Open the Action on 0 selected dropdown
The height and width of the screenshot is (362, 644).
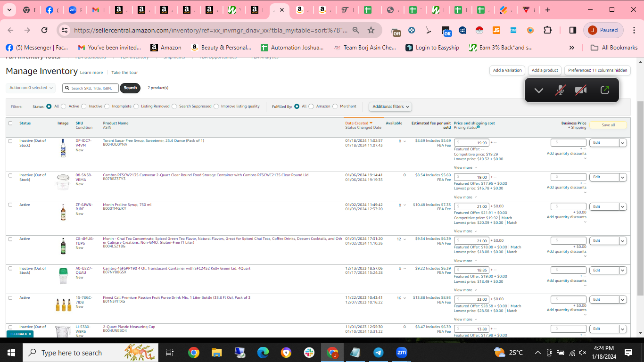31,88
